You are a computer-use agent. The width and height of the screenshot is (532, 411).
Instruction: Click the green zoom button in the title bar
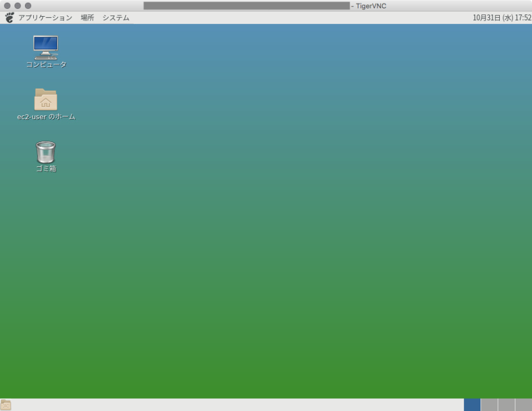[28, 6]
